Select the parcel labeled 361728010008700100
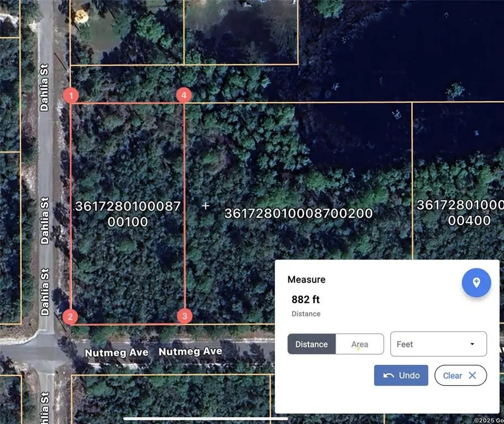 128,214
